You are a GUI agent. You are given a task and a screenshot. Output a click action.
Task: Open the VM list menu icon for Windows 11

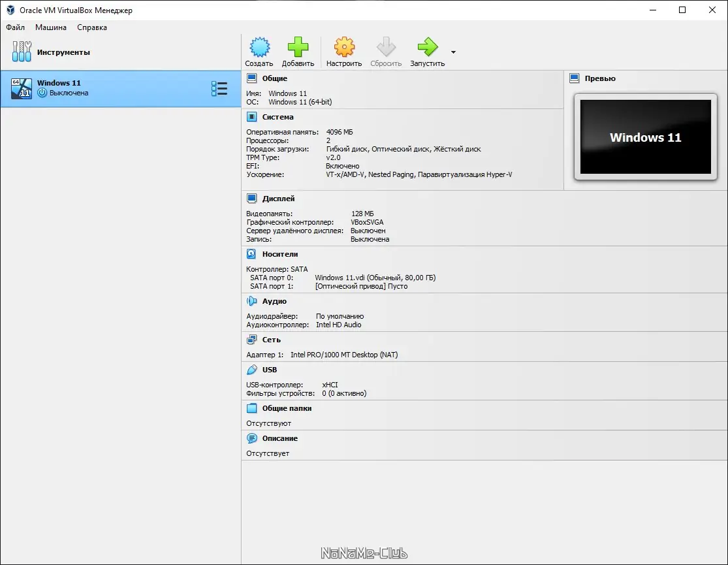219,88
